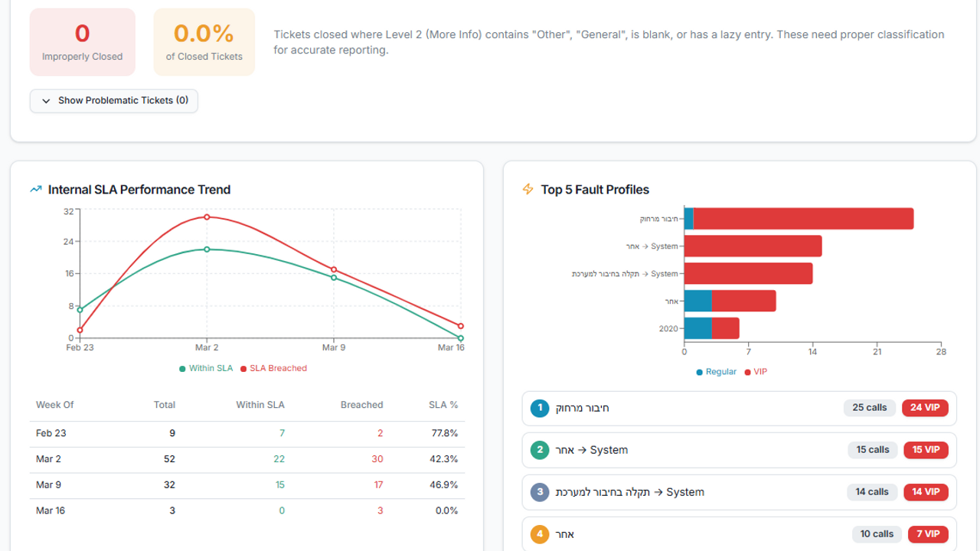
Task: Click the number 3 badge icon
Action: (540, 492)
